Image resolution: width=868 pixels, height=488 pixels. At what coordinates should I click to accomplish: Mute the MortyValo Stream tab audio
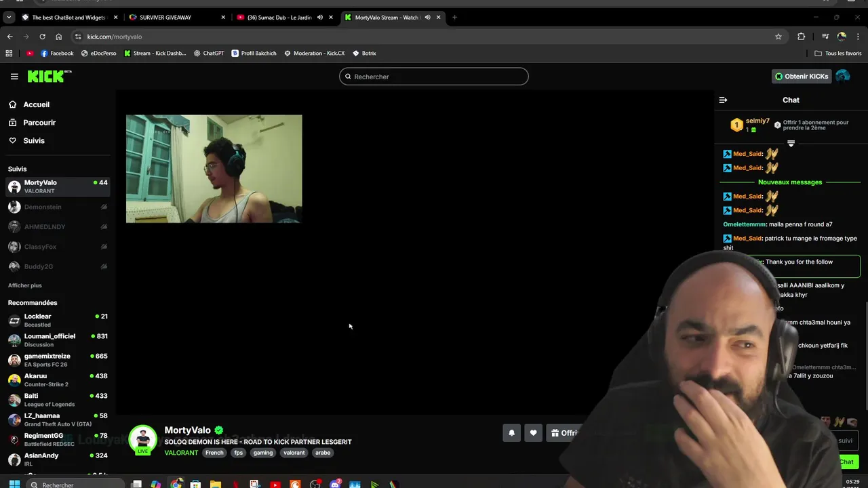click(427, 17)
